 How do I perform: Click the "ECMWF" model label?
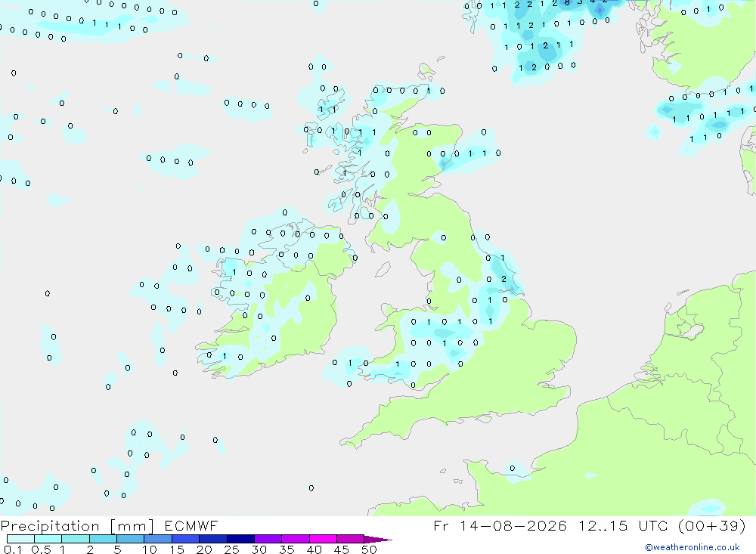(191, 525)
